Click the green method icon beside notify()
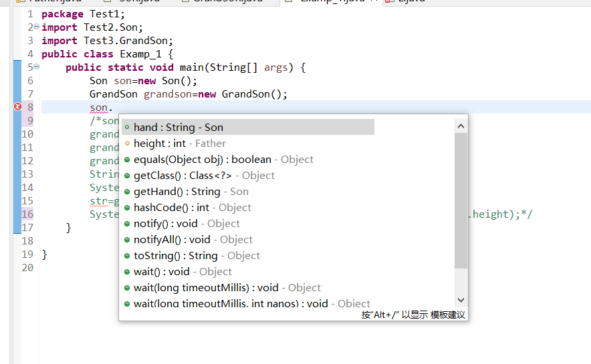Screen dimensions: 591x364 click(127, 224)
